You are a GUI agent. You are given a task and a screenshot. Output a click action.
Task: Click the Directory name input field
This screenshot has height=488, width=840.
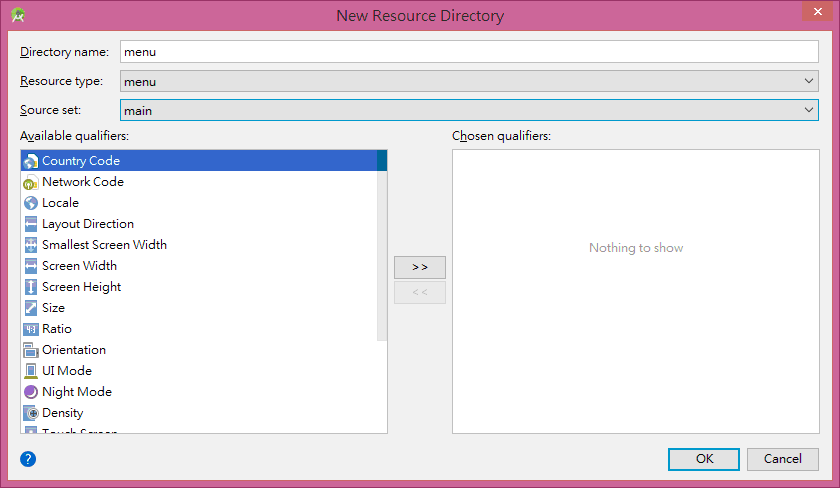click(469, 52)
